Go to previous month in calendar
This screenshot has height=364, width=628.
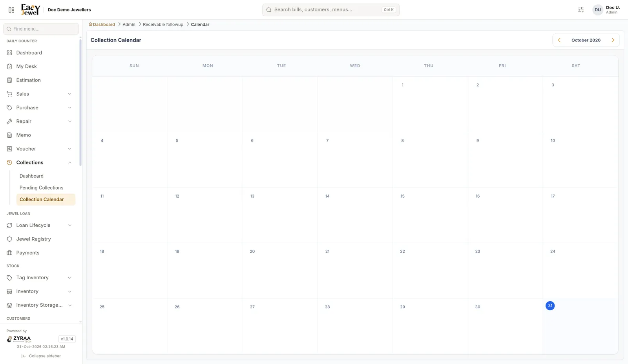(x=559, y=40)
